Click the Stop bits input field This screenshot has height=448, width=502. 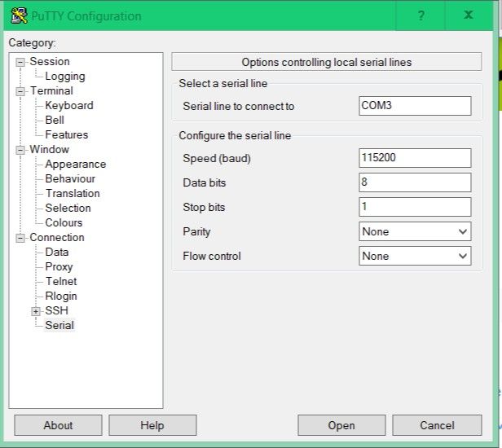415,207
